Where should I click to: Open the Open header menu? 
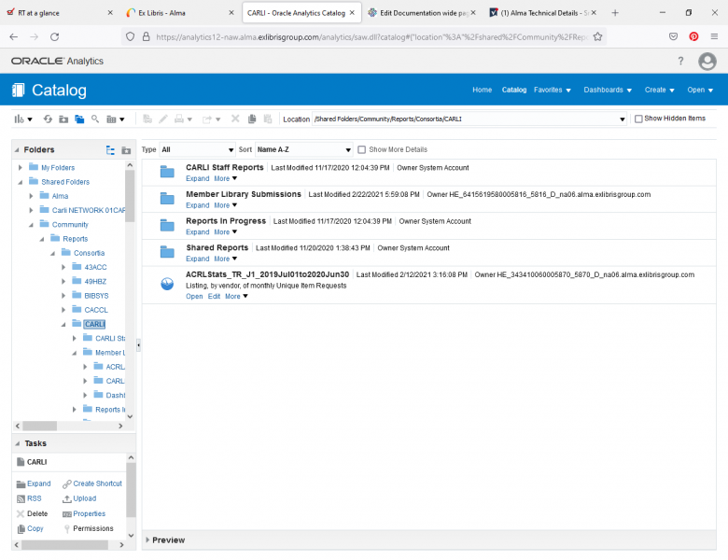coord(700,90)
